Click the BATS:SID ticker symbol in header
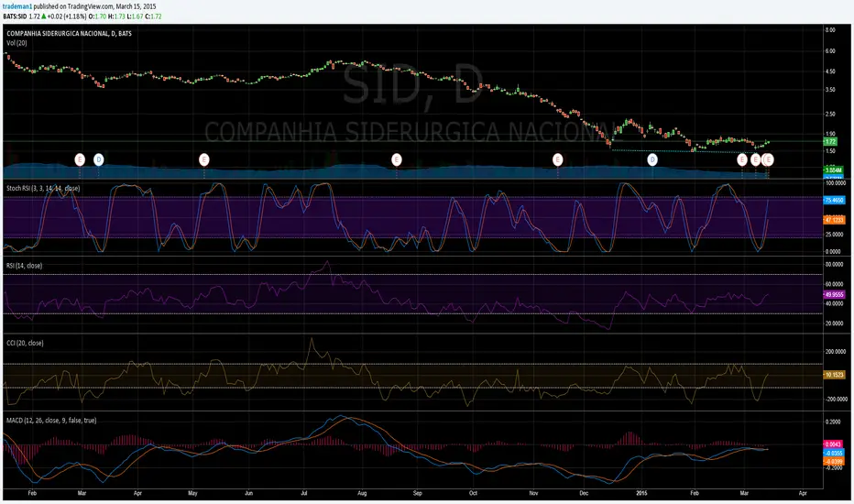Image resolution: width=854 pixels, height=504 pixels. 15,16
